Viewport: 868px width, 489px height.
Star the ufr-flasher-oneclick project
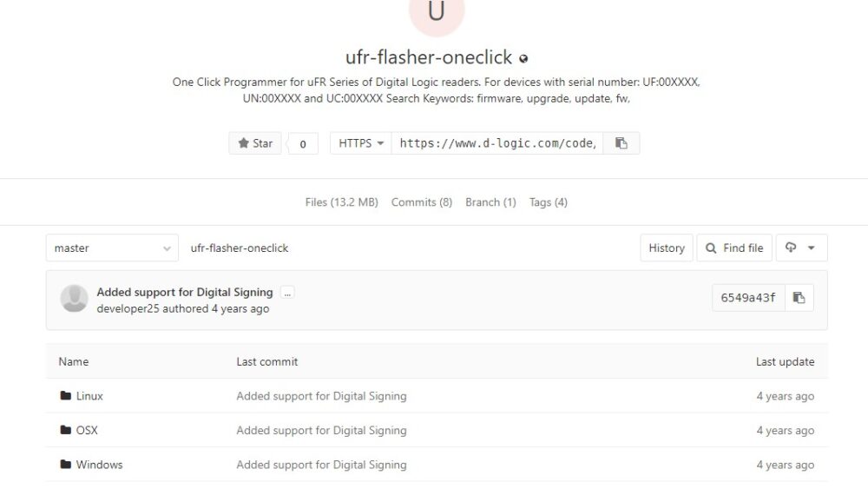(x=255, y=143)
